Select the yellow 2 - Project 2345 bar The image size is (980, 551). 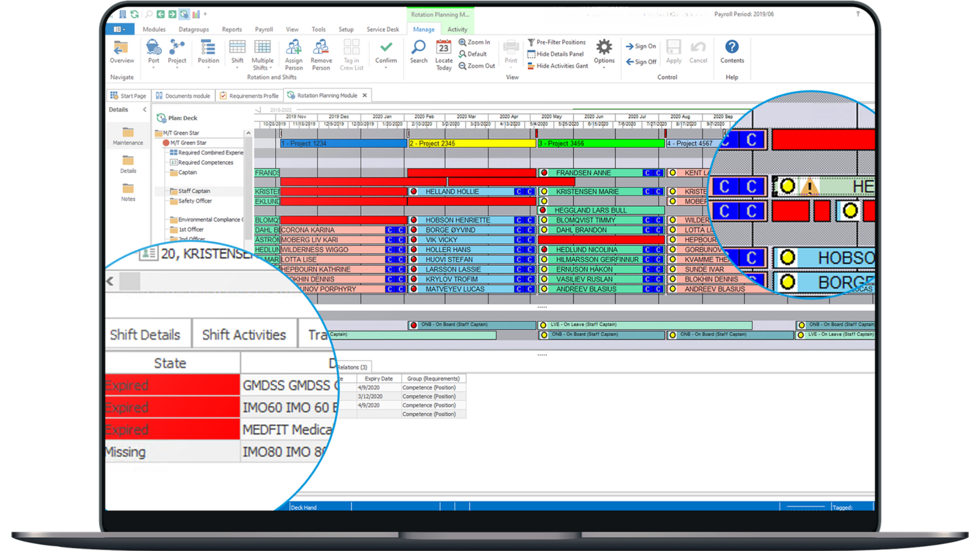[472, 143]
